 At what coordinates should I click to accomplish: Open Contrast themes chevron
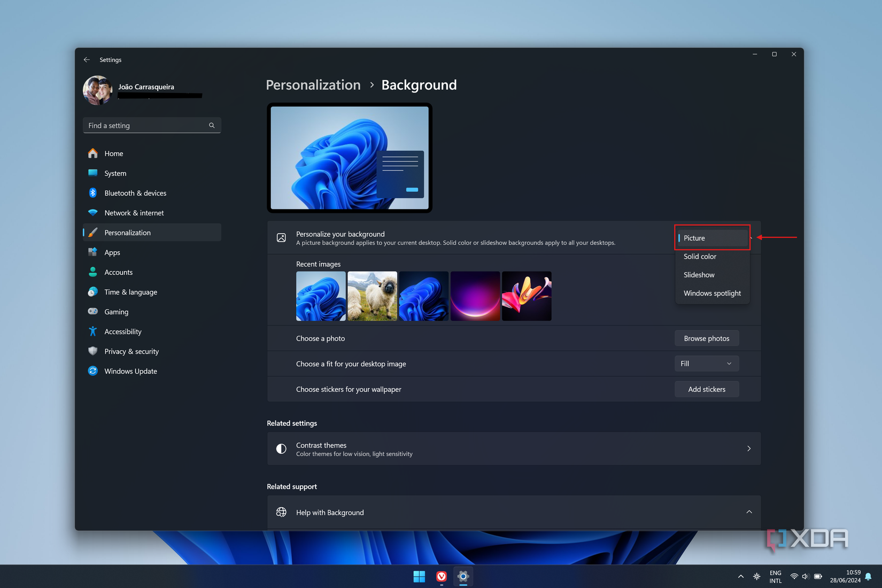(749, 448)
